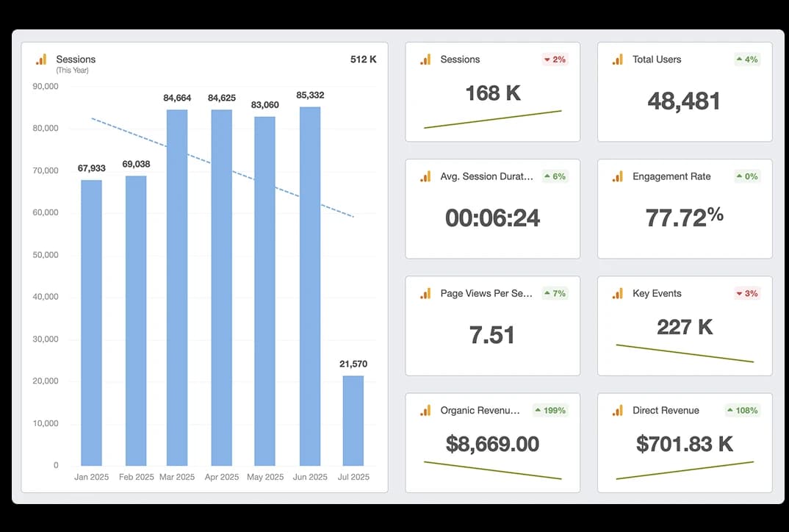Image resolution: width=789 pixels, height=532 pixels.
Task: Click the analytics icon on Avg. Session Duration card
Action: 425,176
